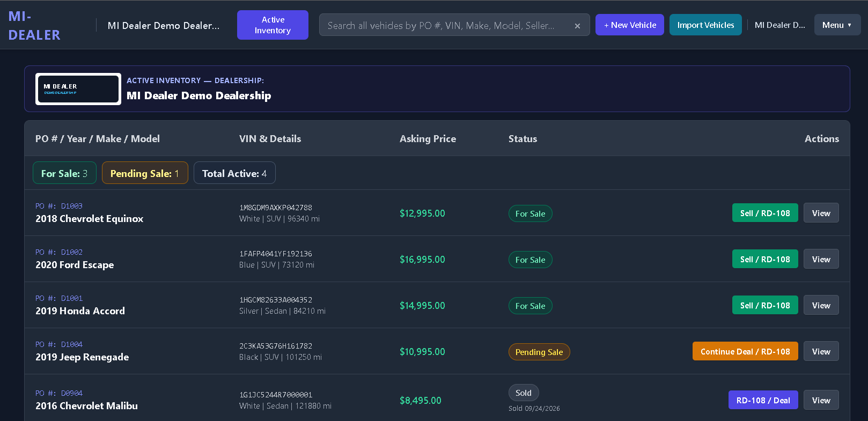868x421 pixels.
Task: Select Total Active: 4 chip
Action: click(234, 173)
